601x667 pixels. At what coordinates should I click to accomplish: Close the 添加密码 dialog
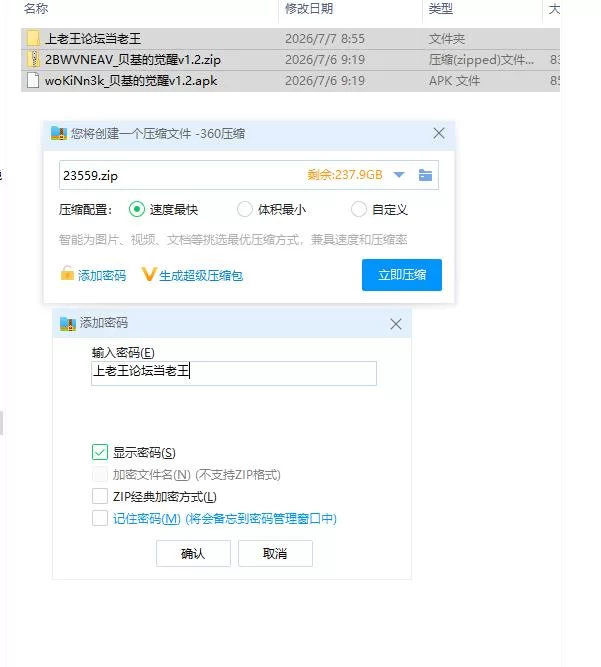396,324
